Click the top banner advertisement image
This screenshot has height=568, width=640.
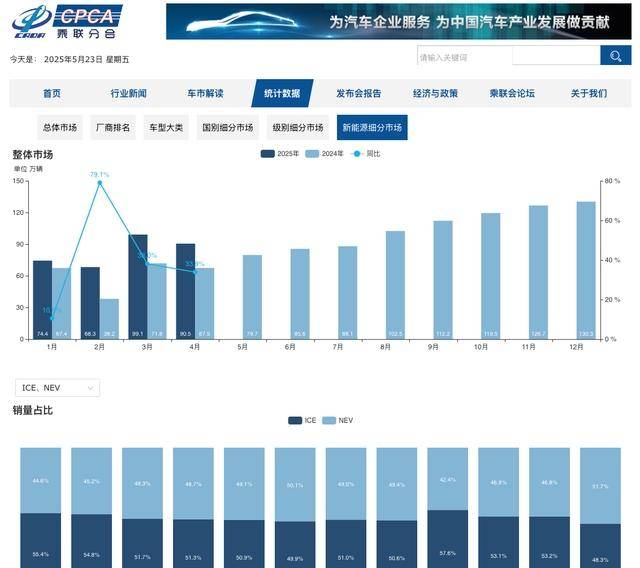click(398, 22)
